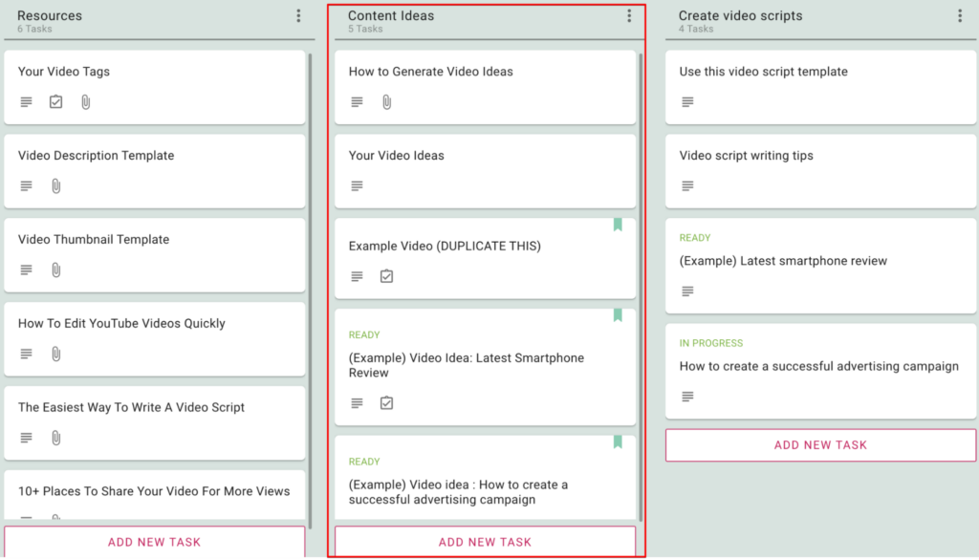Click ADD NEW TASK under the Content Ideas column
979x560 pixels.
pos(485,541)
